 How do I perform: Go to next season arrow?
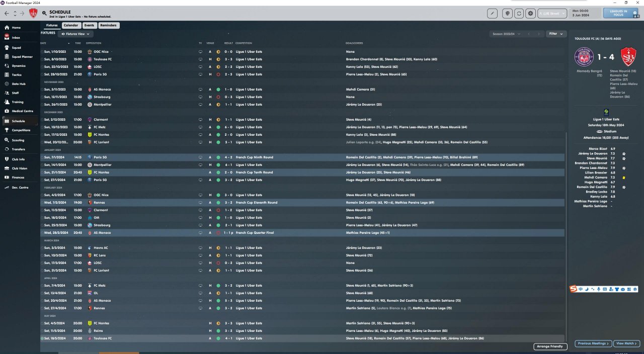coord(538,34)
